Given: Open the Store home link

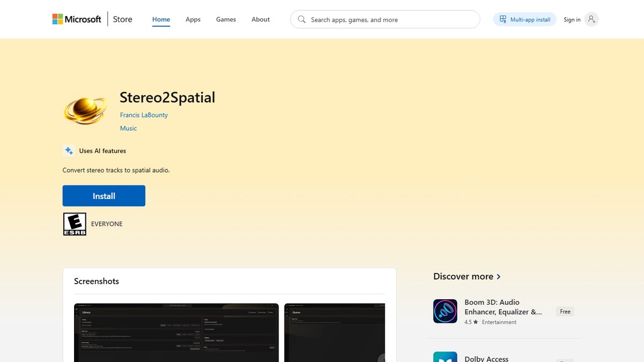Looking at the screenshot, I should [x=122, y=19].
